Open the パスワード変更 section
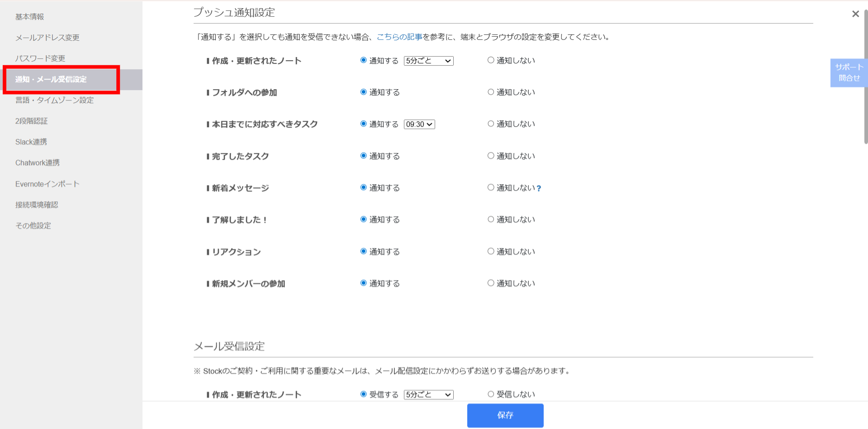868x429 pixels. 40,58
